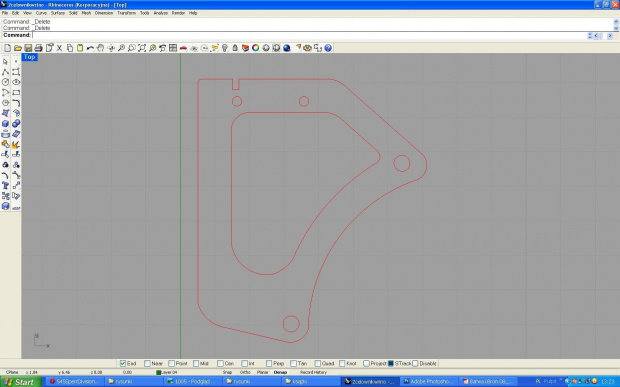Open the color wheel properties icon
This screenshot has height=387, width=620.
coord(255,48)
